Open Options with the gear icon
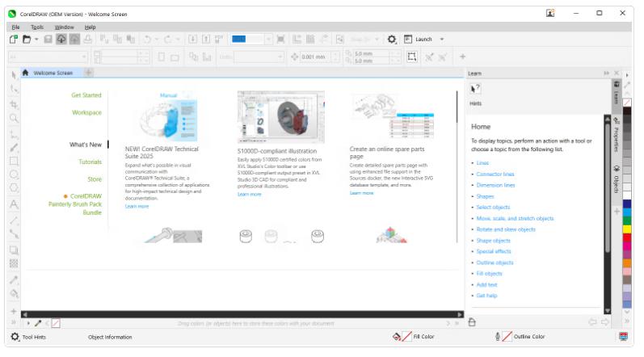This screenshot has height=357, width=644. point(392,39)
